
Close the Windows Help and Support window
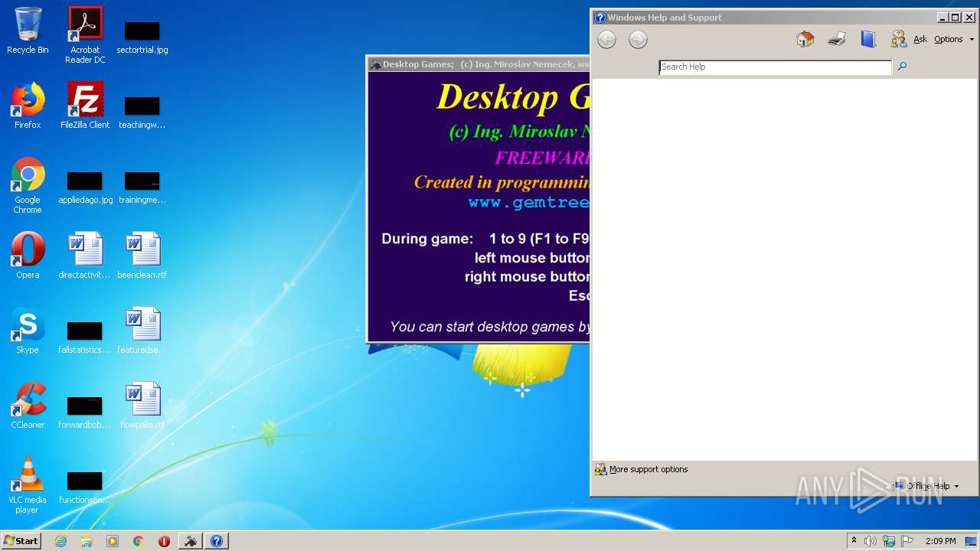(x=969, y=18)
